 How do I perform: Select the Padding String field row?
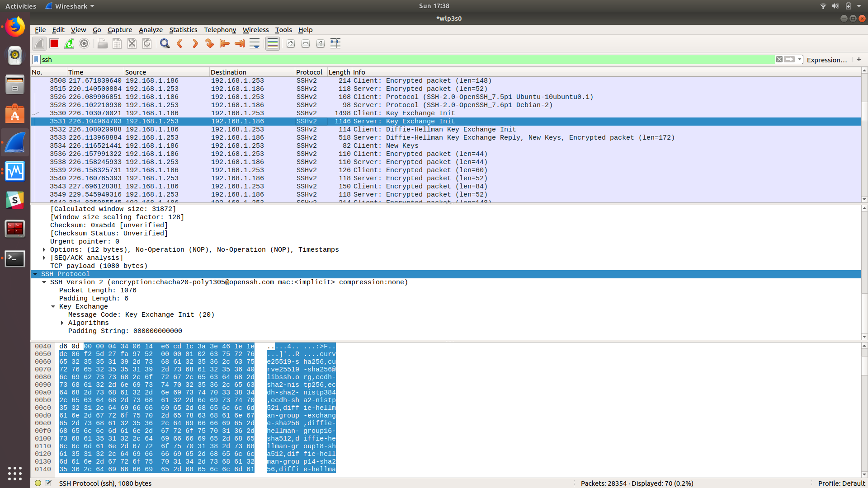point(446,331)
